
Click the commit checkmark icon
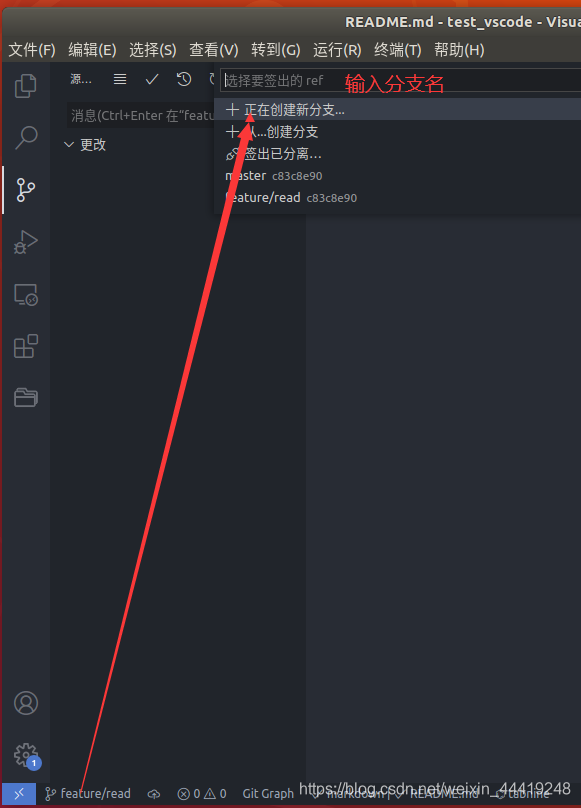[x=152, y=79]
